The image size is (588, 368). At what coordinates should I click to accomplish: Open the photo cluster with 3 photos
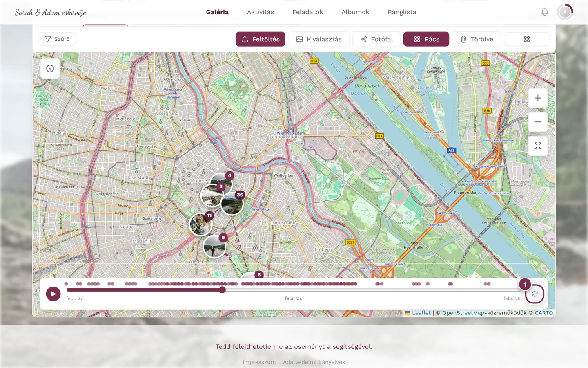pyautogui.click(x=212, y=195)
